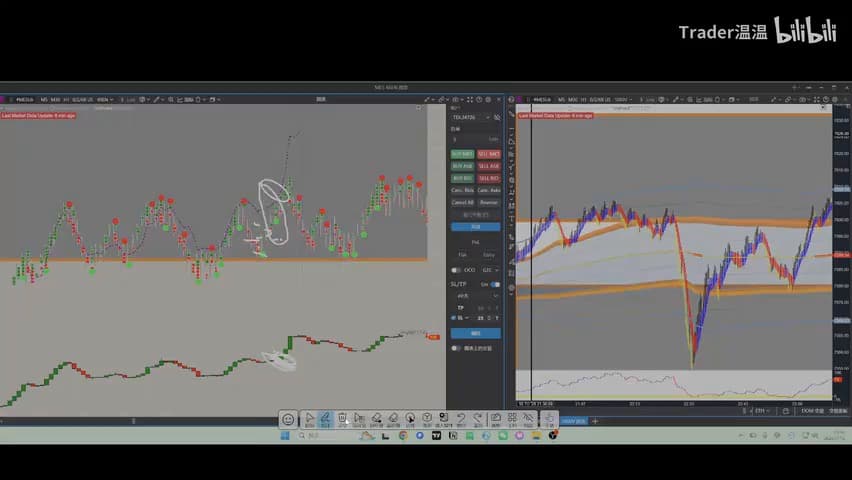Open the TradingView app from the taskbar

point(436,435)
